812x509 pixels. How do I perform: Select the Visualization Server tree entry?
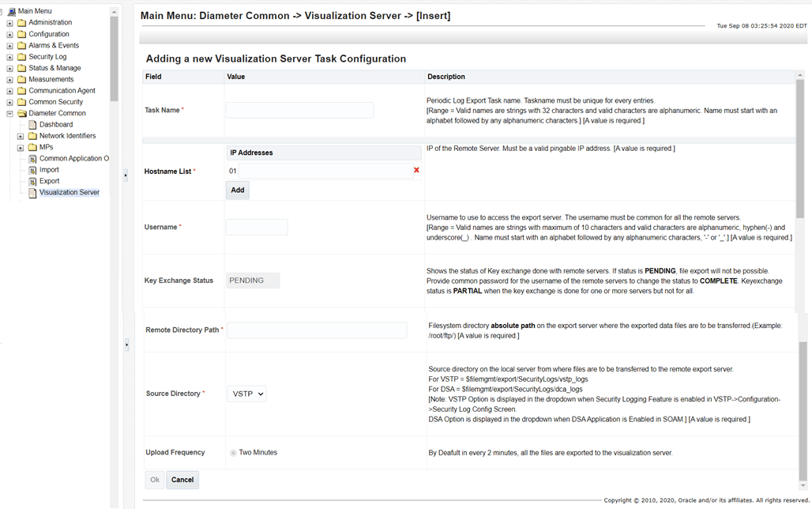coord(69,191)
